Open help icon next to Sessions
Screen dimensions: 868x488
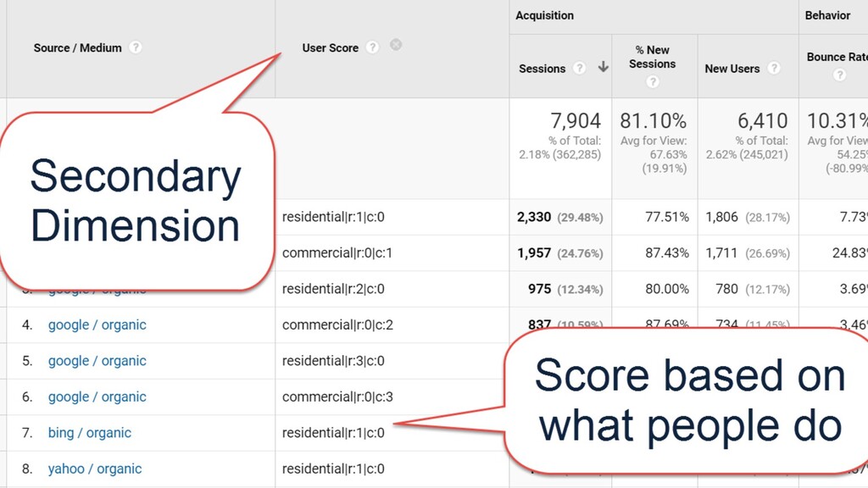pyautogui.click(x=579, y=68)
